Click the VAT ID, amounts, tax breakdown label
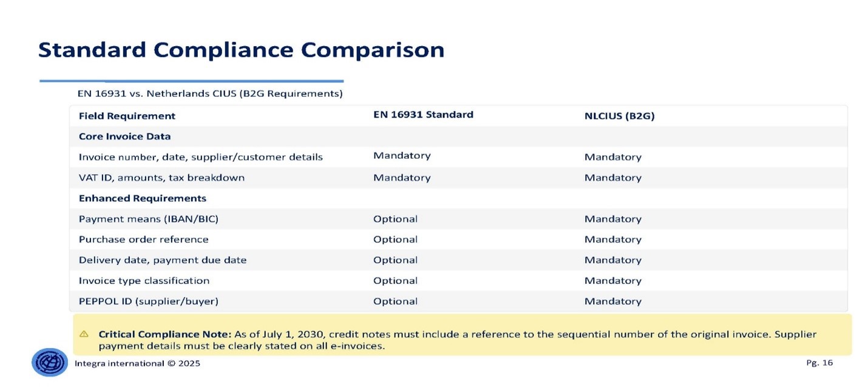This screenshot has width=868, height=387. (161, 178)
